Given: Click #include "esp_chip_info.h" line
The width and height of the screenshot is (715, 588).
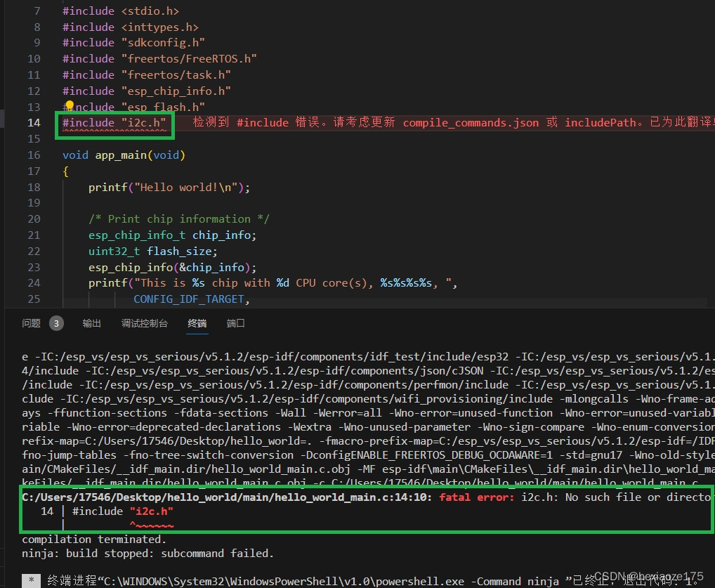Looking at the screenshot, I should [x=146, y=91].
